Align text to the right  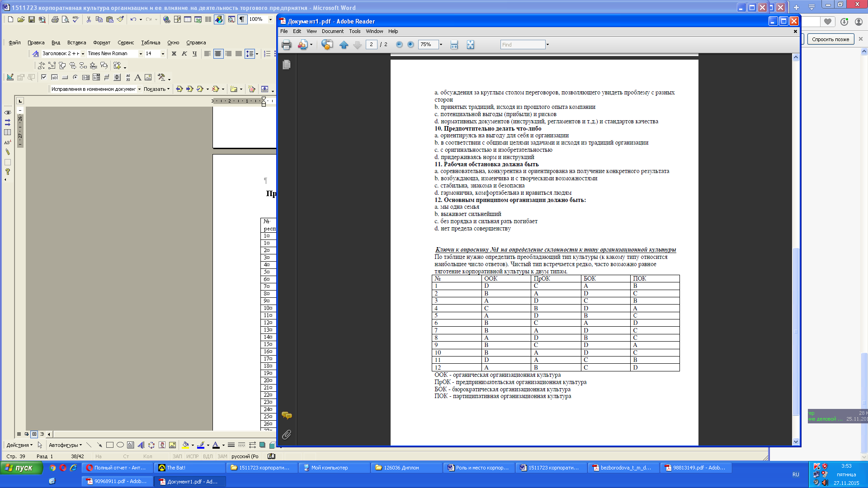[228, 54]
